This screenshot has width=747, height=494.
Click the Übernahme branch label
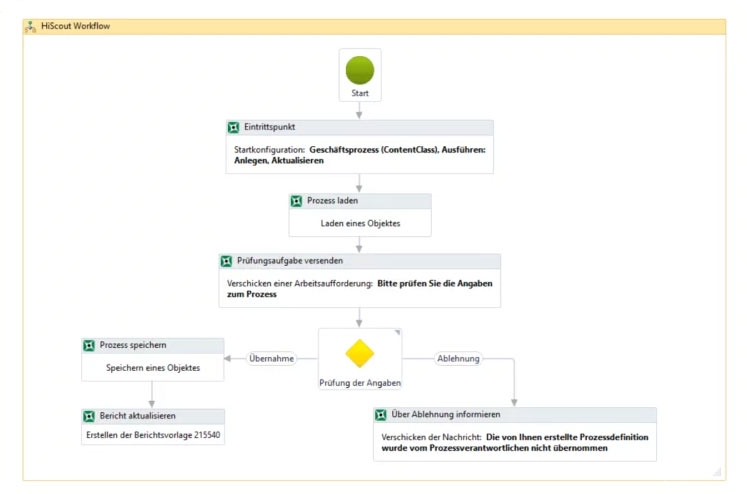point(273,359)
